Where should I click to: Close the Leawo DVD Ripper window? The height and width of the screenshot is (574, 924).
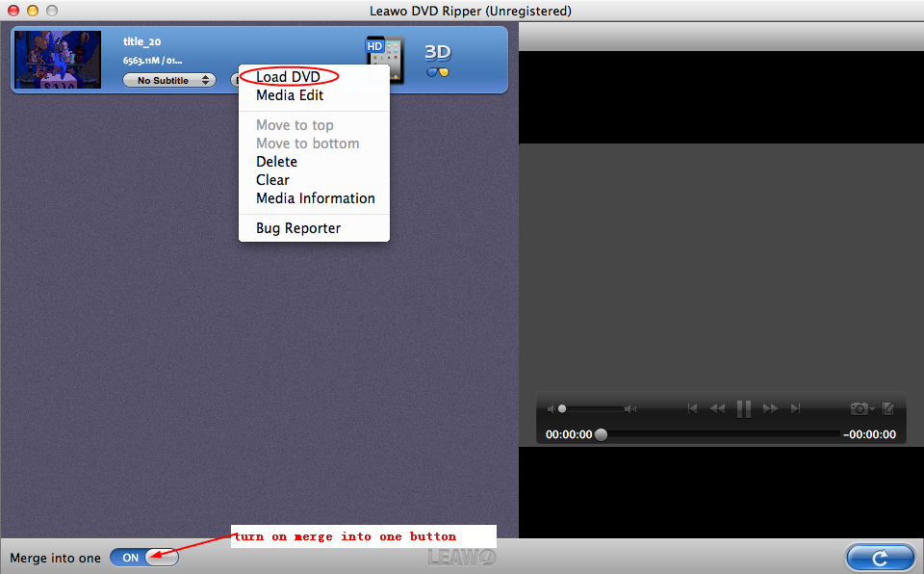coord(13,11)
